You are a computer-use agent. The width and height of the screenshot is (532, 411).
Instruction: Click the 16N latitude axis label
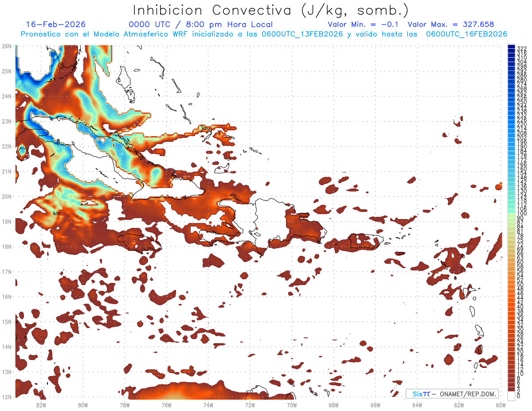(7, 297)
